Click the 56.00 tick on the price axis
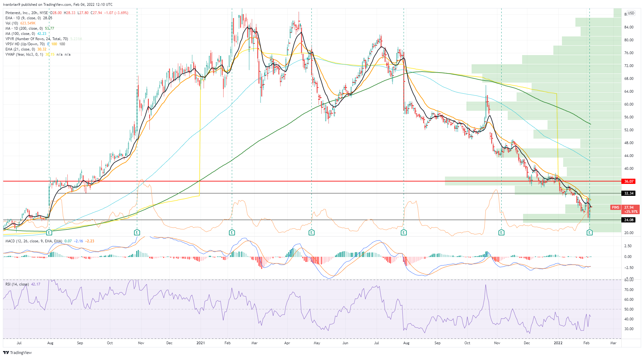Screen dimensions: 644x358 [629, 117]
